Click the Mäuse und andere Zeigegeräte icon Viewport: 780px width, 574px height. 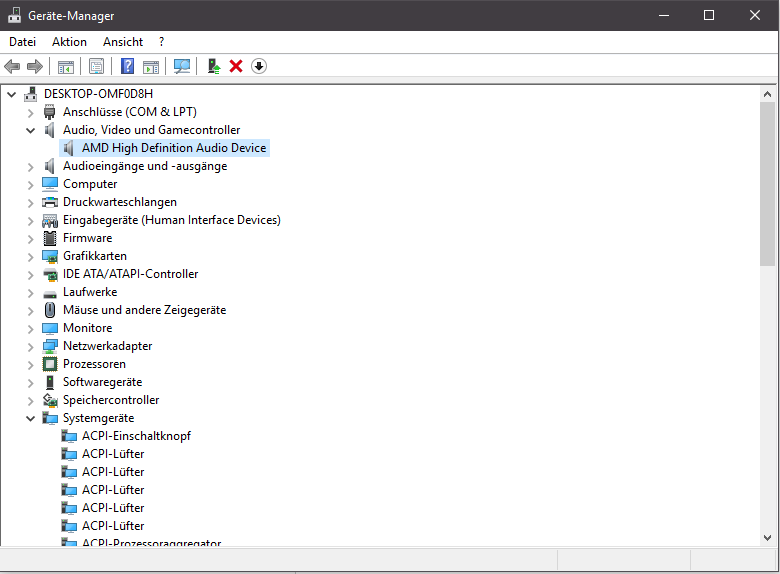click(50, 310)
